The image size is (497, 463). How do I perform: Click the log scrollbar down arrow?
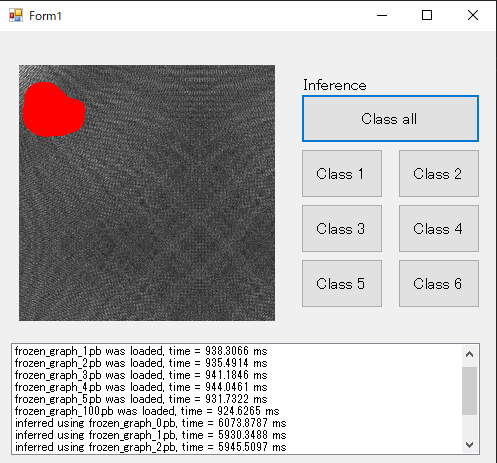click(469, 445)
